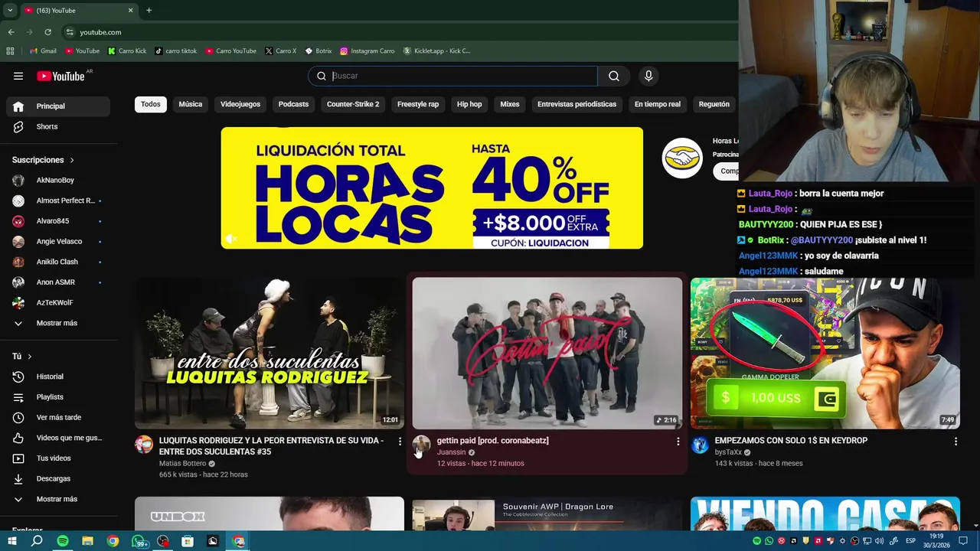Screen dimensions: 980x551
Task: Open Tus videos in sidebar
Action: 58,458
